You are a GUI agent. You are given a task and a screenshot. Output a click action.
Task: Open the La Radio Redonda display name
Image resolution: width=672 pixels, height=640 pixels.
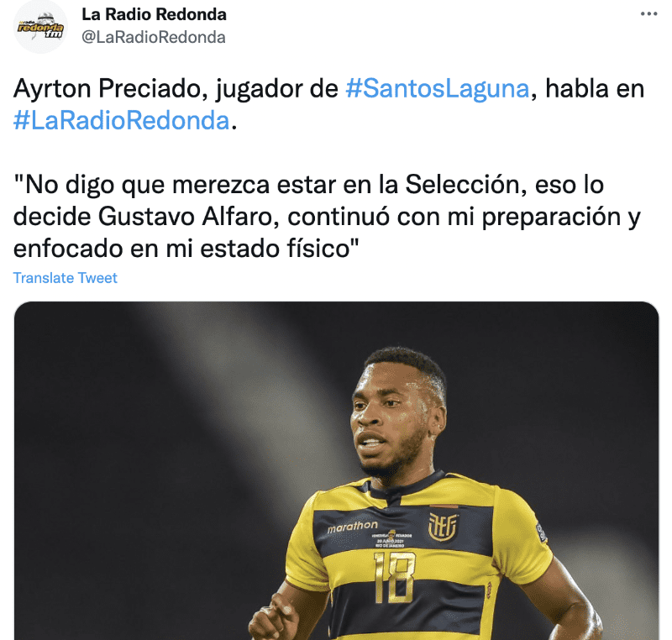point(154,14)
